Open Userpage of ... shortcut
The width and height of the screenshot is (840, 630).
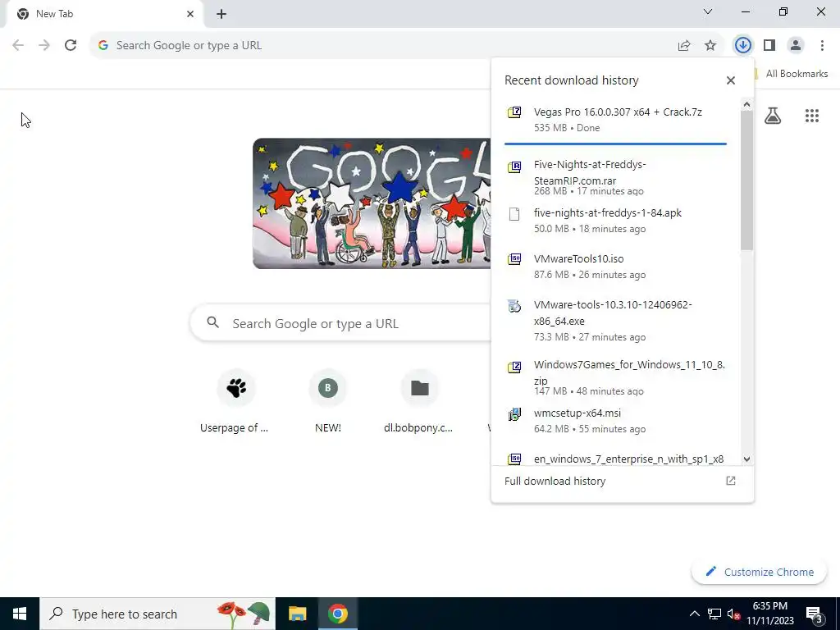click(x=236, y=402)
